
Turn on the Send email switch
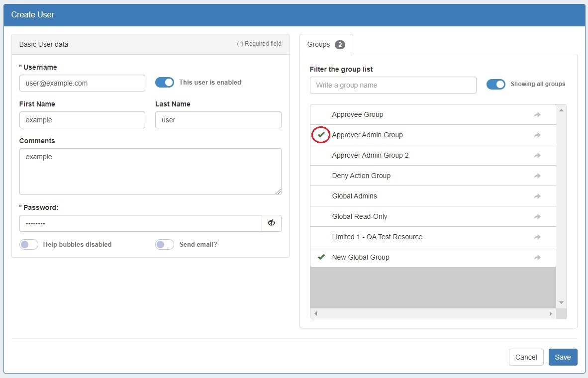pos(165,244)
